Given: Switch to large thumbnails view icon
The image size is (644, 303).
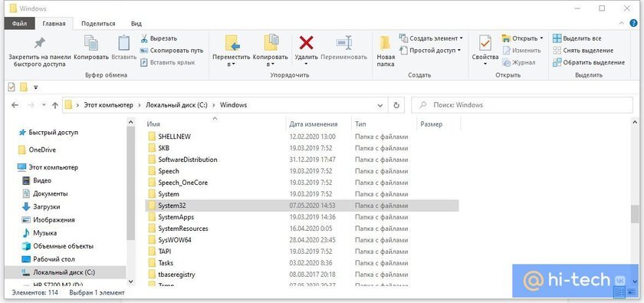Looking at the screenshot, I should pyautogui.click(x=632, y=292).
